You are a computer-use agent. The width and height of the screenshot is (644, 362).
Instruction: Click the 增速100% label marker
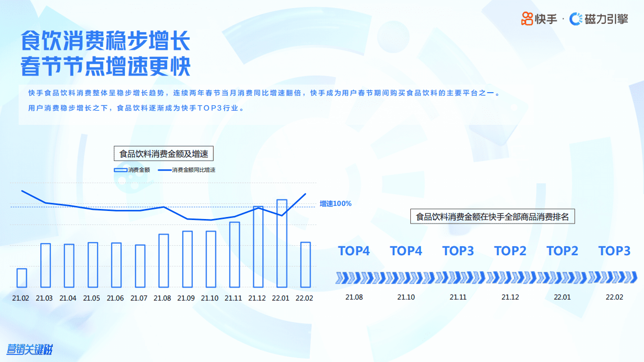334,203
